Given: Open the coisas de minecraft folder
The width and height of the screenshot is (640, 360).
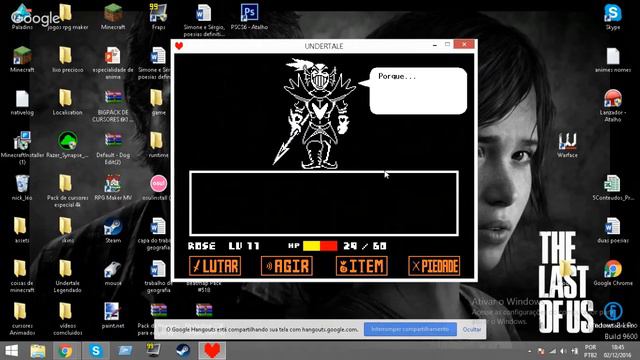Looking at the screenshot, I should pos(22,276).
